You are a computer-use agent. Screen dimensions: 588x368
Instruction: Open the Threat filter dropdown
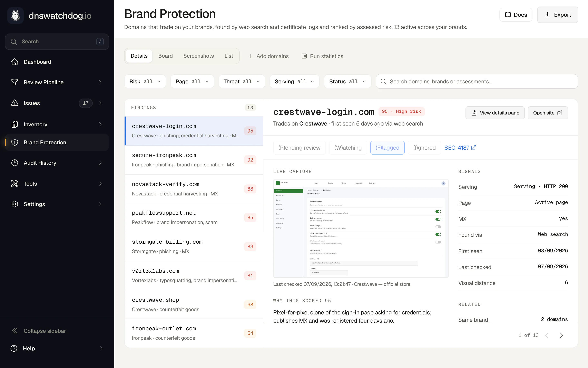[242, 82]
